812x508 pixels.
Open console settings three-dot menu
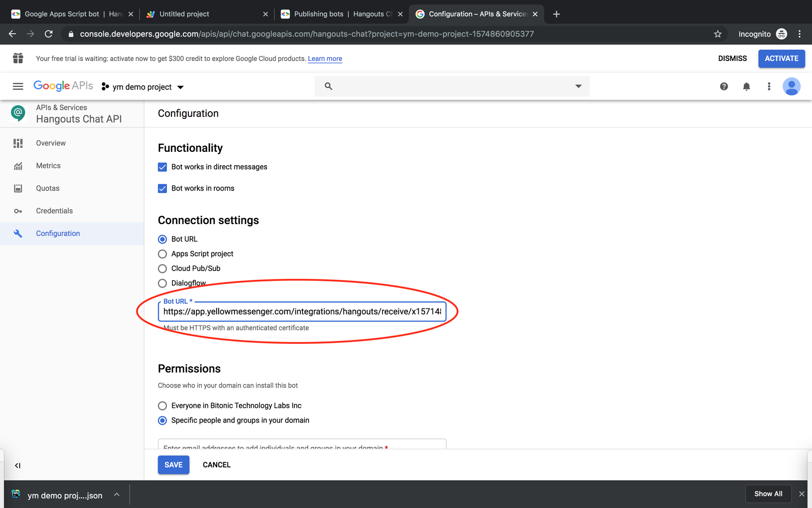point(769,86)
